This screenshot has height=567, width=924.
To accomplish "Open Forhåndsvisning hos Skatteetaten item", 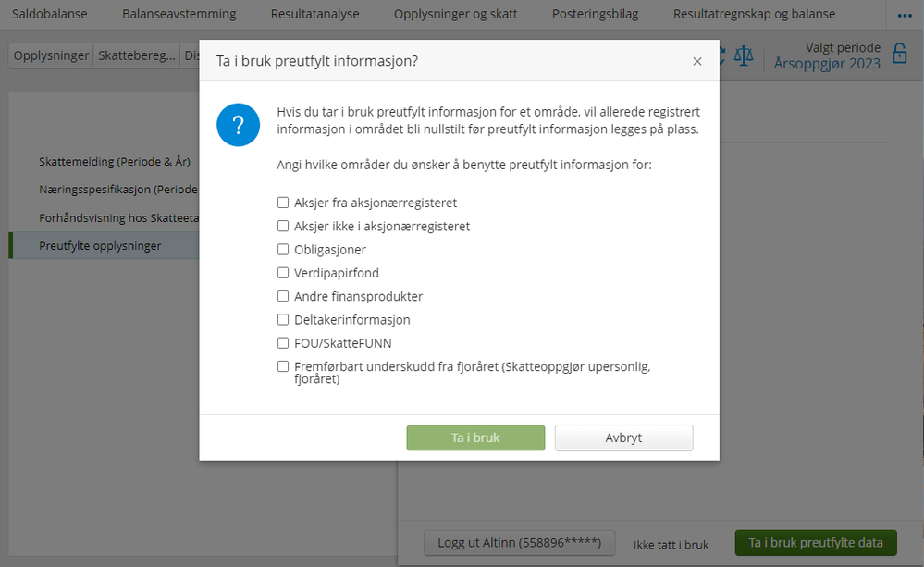I will [119, 217].
